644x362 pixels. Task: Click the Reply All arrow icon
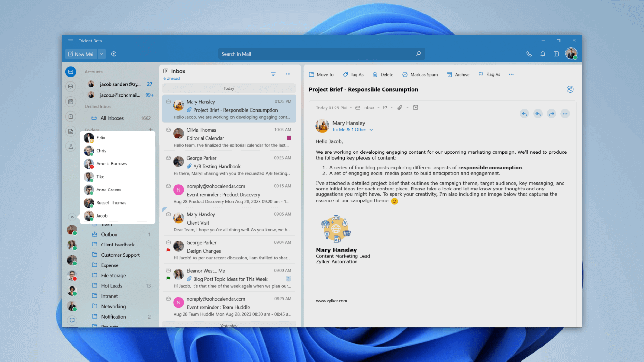point(538,114)
